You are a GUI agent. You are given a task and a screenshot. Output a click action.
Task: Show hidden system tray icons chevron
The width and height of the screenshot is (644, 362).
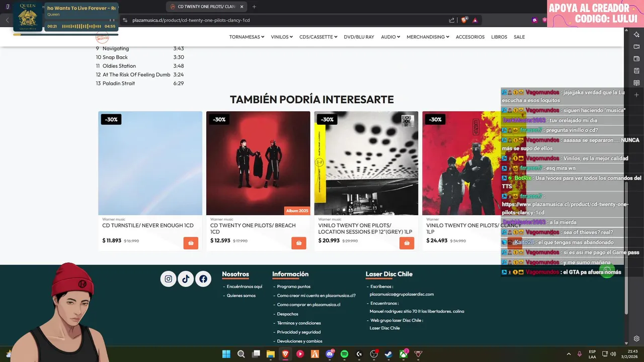coord(569,354)
